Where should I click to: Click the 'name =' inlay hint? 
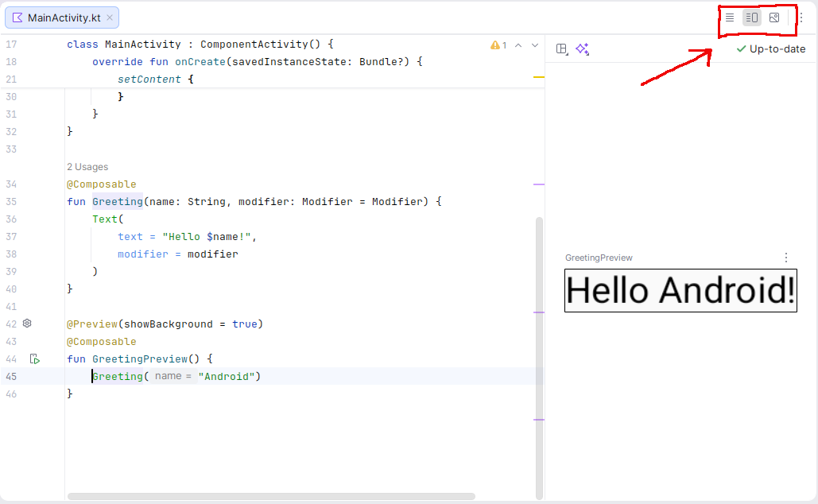pyautogui.click(x=173, y=376)
